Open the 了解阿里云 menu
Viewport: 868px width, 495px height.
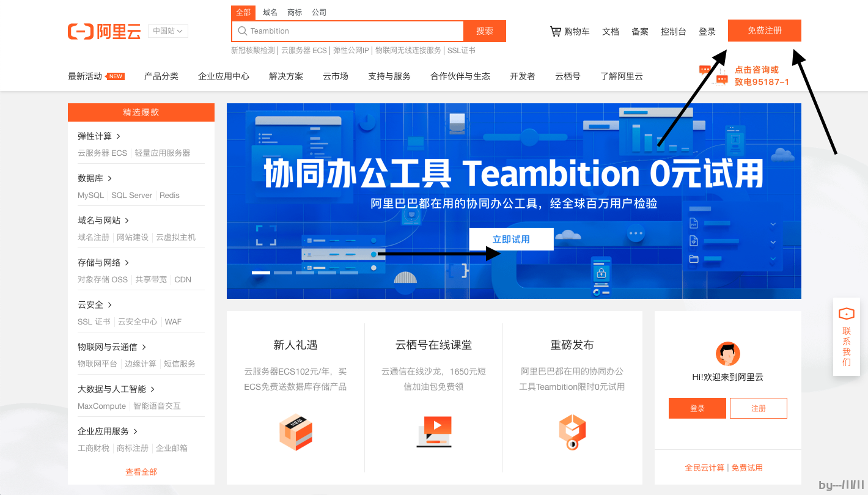pos(622,76)
